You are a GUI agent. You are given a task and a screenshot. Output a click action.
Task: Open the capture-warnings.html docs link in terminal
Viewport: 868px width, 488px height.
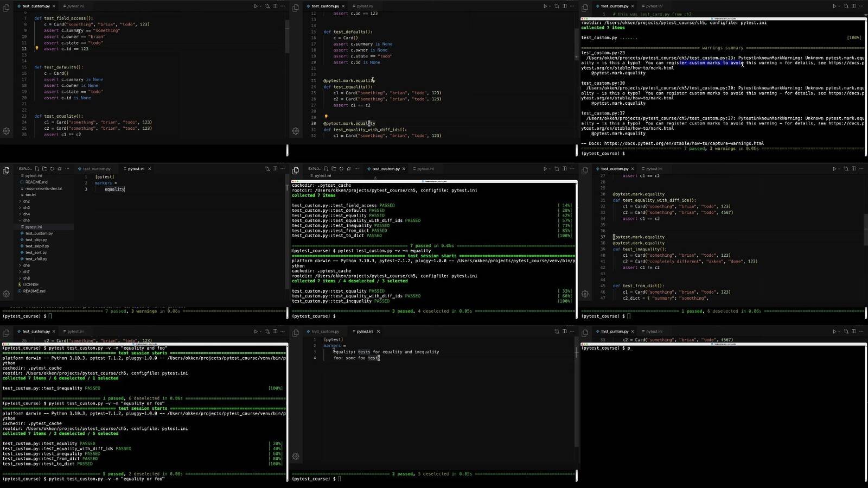pyautogui.click(x=684, y=143)
